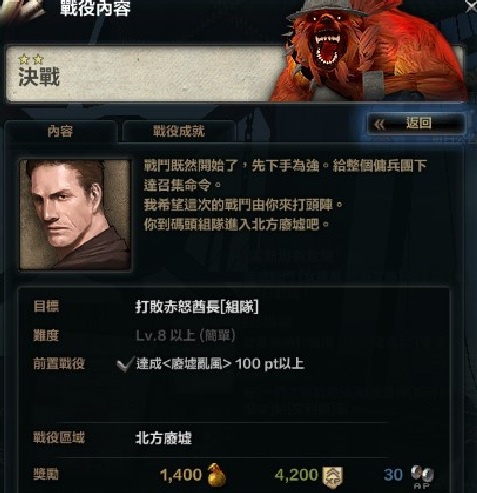This screenshot has height=493, width=477.
Task: Click the XP shield badge icon
Action: pyautogui.click(x=332, y=476)
